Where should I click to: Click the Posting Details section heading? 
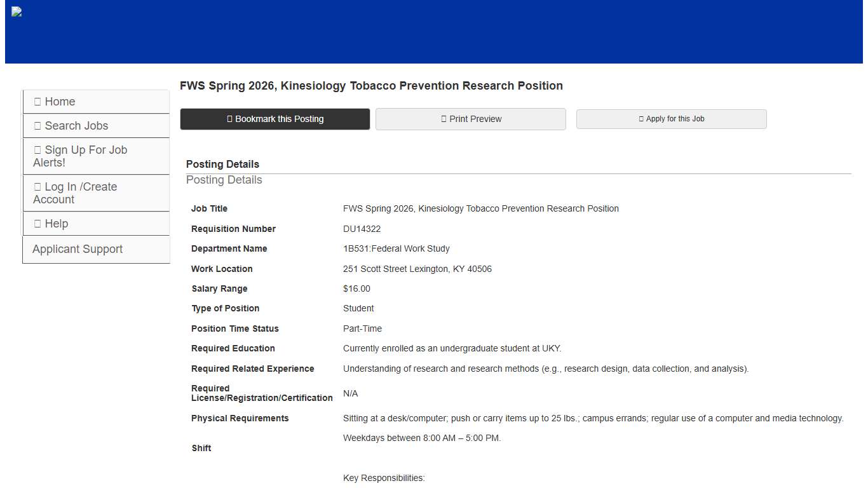(222, 164)
